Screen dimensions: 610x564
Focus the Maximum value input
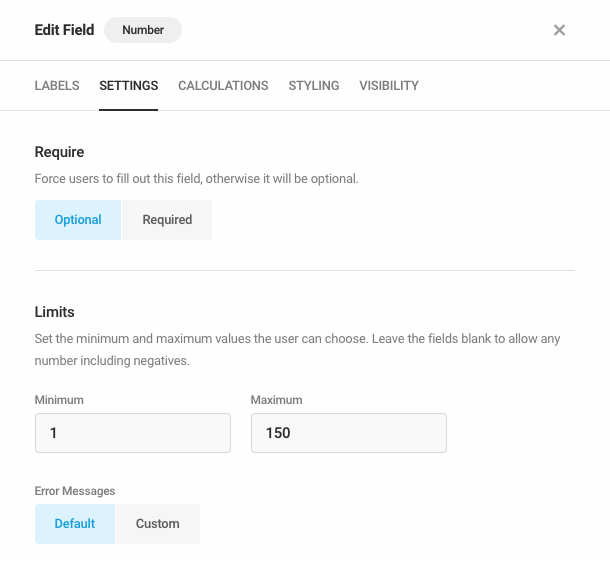click(x=349, y=433)
